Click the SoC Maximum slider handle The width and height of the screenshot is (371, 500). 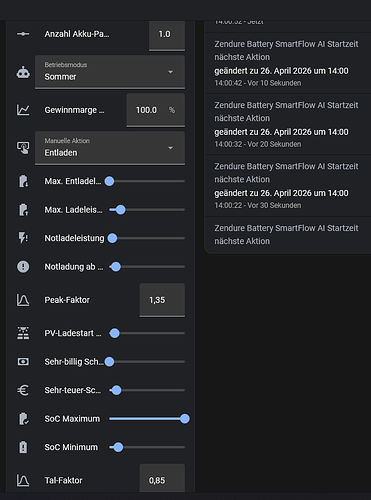(185, 419)
